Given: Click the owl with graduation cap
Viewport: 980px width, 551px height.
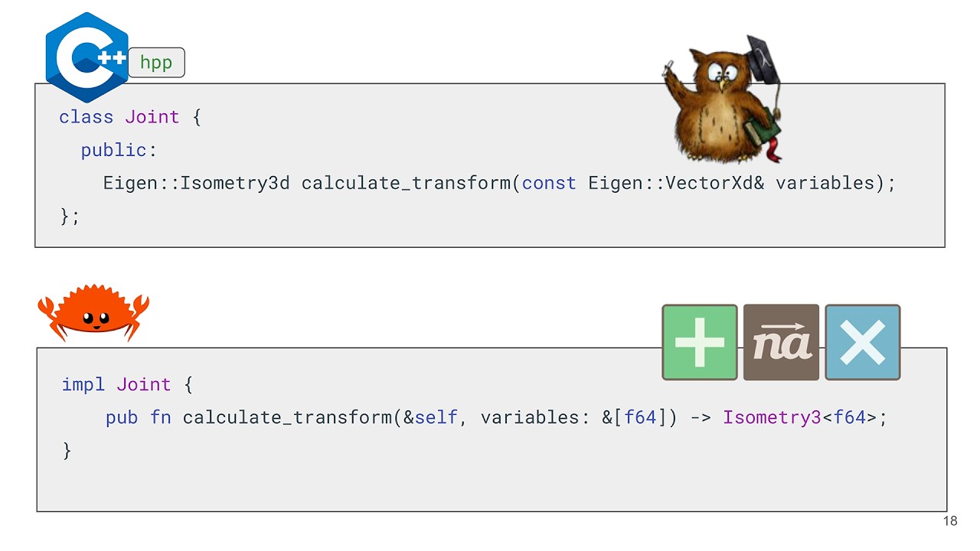Looking at the screenshot, I should pyautogui.click(x=722, y=99).
